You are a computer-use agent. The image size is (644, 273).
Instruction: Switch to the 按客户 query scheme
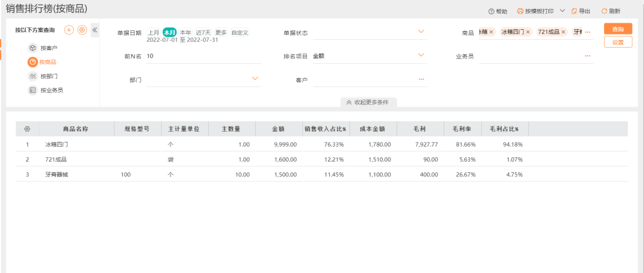(49, 48)
